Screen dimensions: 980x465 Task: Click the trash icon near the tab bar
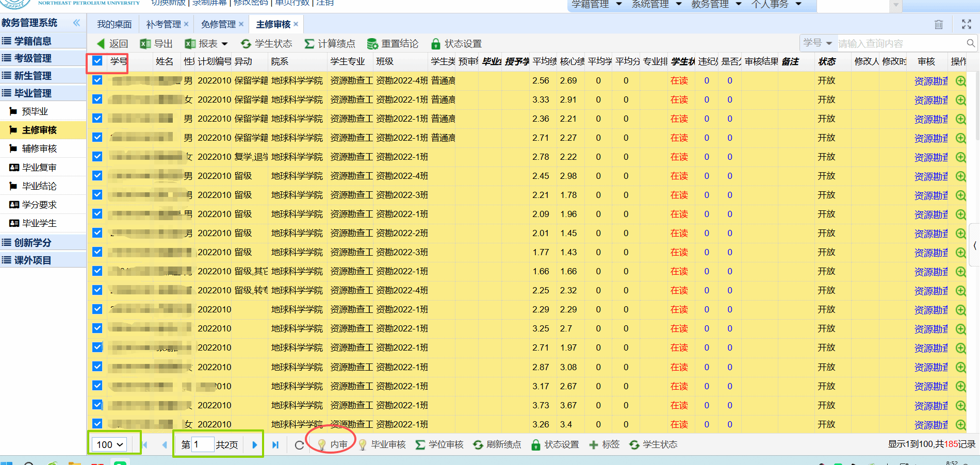tap(939, 24)
